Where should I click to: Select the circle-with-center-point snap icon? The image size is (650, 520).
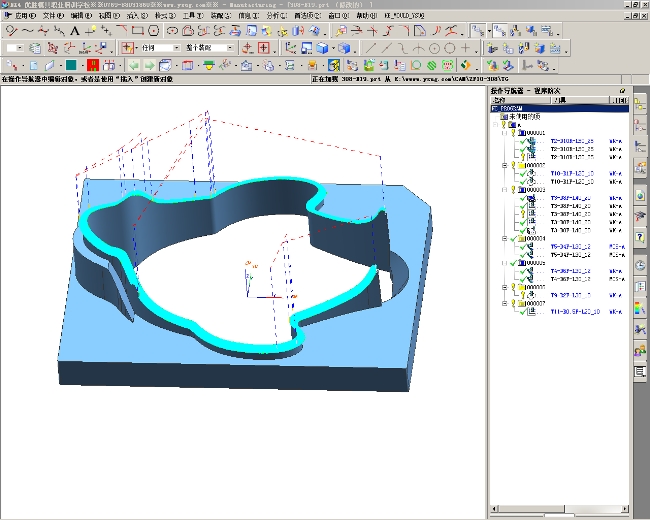click(x=434, y=48)
